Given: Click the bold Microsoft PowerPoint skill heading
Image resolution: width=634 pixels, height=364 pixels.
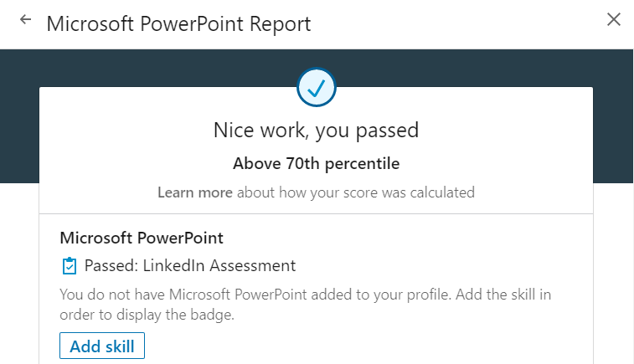Looking at the screenshot, I should point(142,238).
